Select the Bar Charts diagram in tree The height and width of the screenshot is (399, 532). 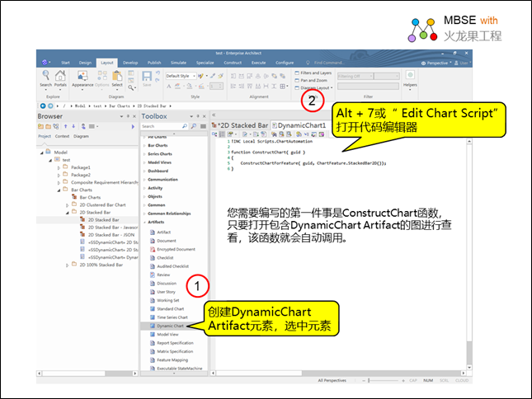click(86, 197)
